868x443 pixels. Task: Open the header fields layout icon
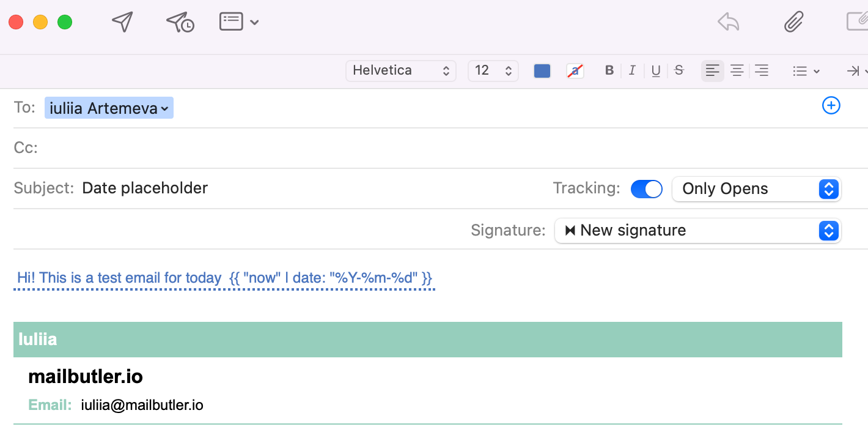(239, 22)
